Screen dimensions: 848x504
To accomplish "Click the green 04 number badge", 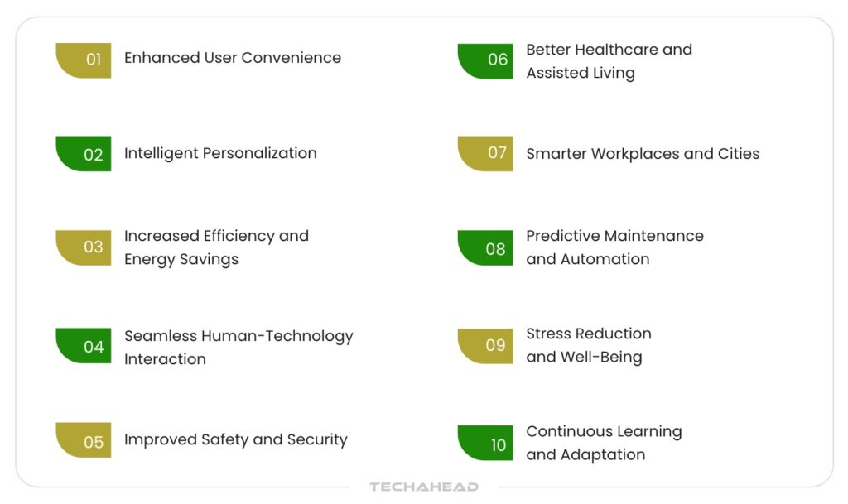I will (84, 346).
